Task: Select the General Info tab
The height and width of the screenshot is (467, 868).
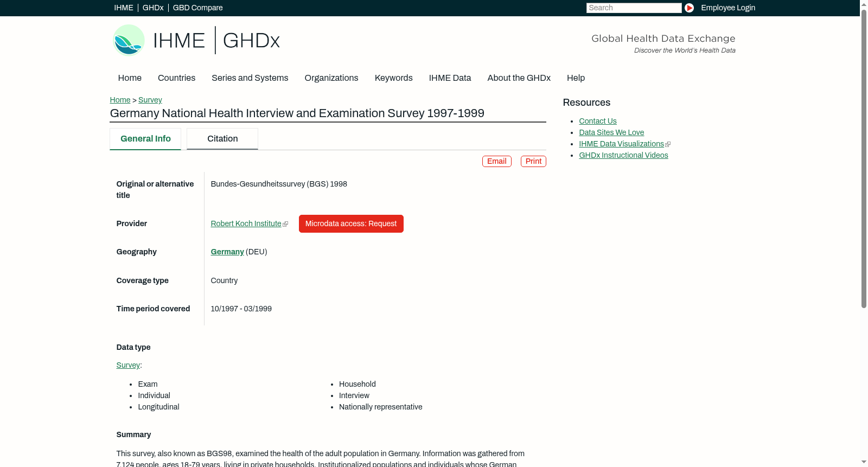Action: click(145, 139)
